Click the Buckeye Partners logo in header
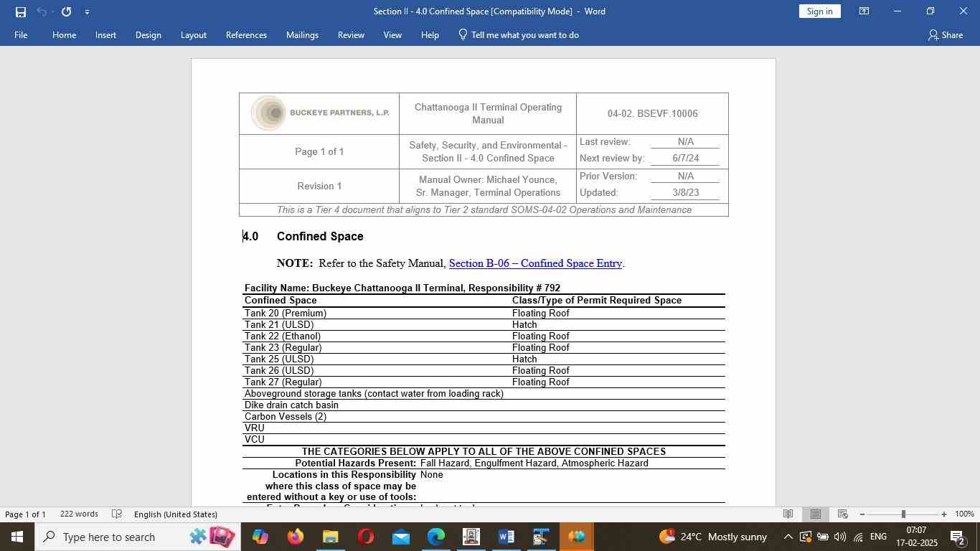The height and width of the screenshot is (551, 980). pos(319,113)
